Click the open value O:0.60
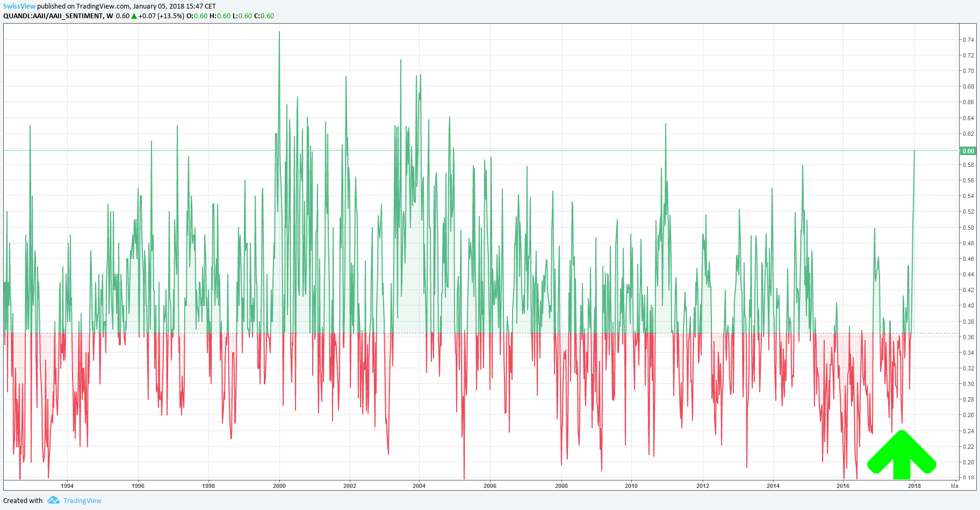 (x=197, y=16)
